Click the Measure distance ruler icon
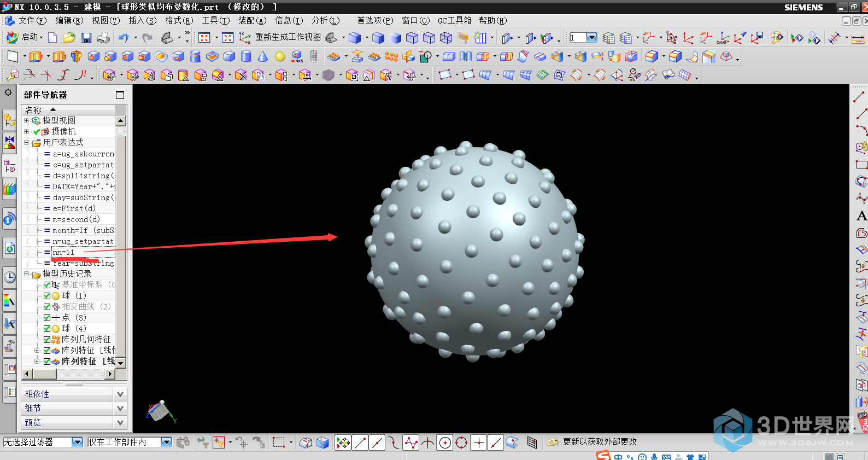Viewport: 868px width, 460px height. [x=858, y=38]
